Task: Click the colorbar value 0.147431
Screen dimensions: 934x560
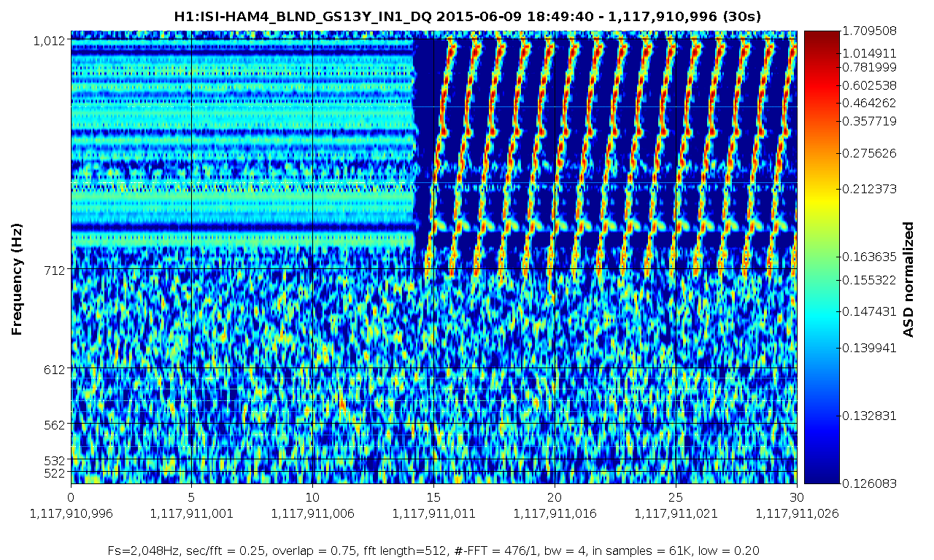Action: [x=870, y=311]
